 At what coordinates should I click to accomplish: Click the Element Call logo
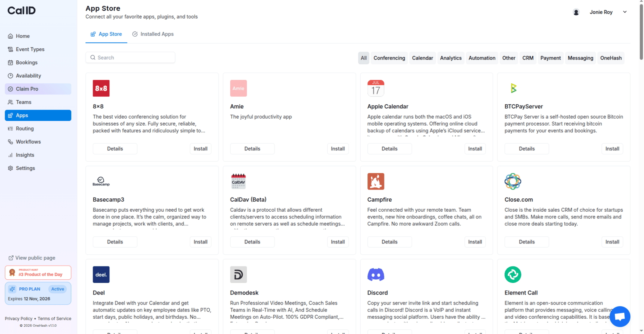[513, 274]
